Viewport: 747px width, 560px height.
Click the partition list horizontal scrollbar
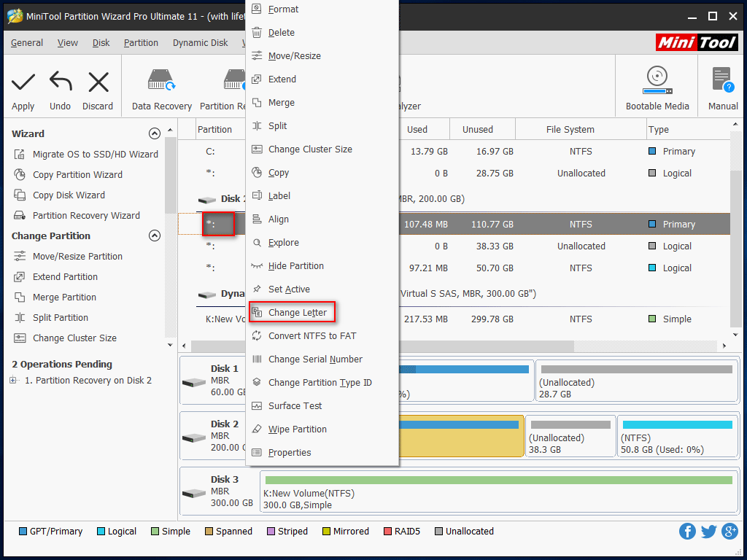(x=383, y=346)
